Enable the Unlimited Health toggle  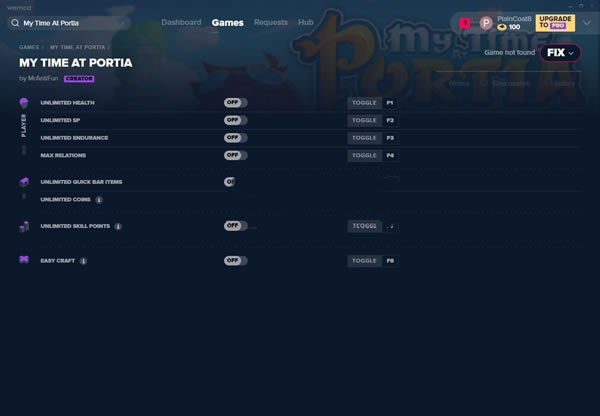point(235,103)
